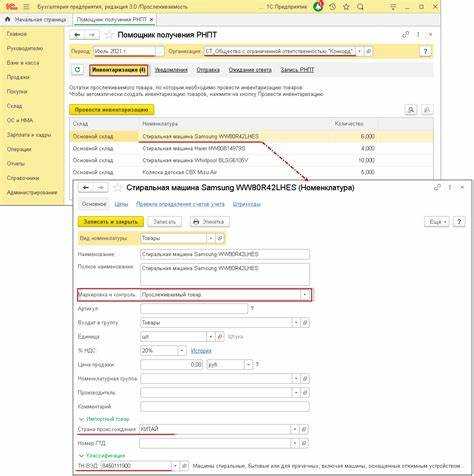Viewport: 474px width, 476px height.
Task: Open the Ожидание ответа step
Action: point(250,70)
